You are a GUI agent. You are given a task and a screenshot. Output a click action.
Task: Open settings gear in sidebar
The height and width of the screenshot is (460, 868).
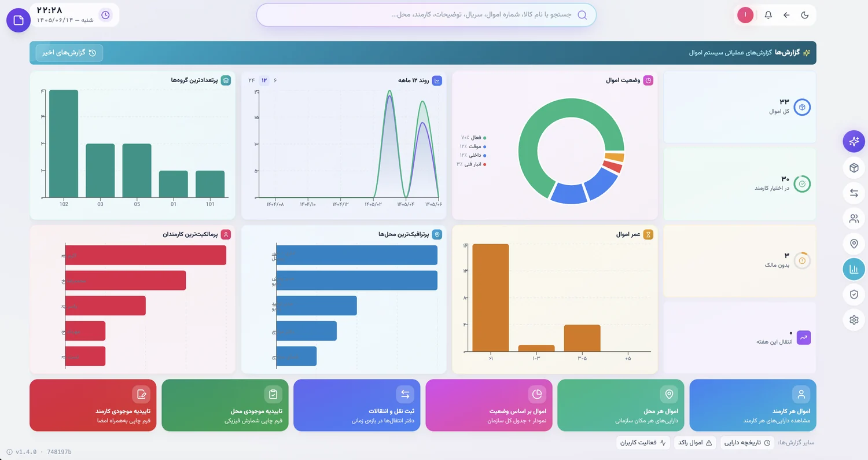tap(854, 320)
